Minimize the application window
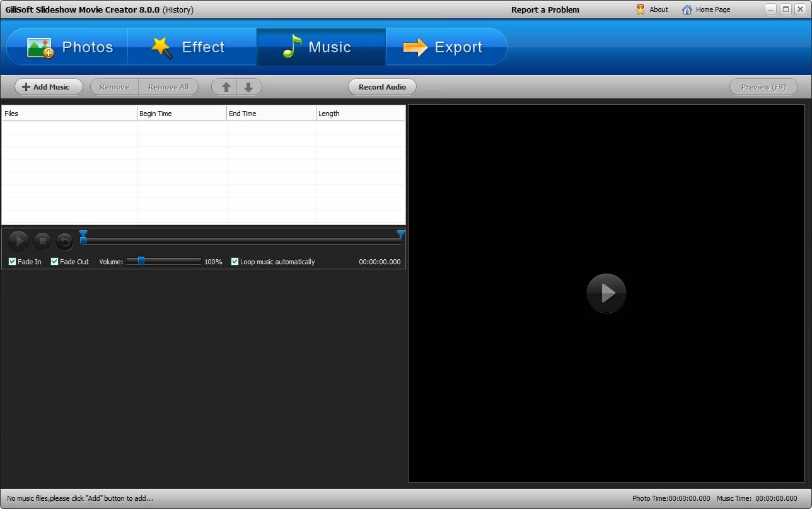The height and width of the screenshot is (509, 812). 772,9
